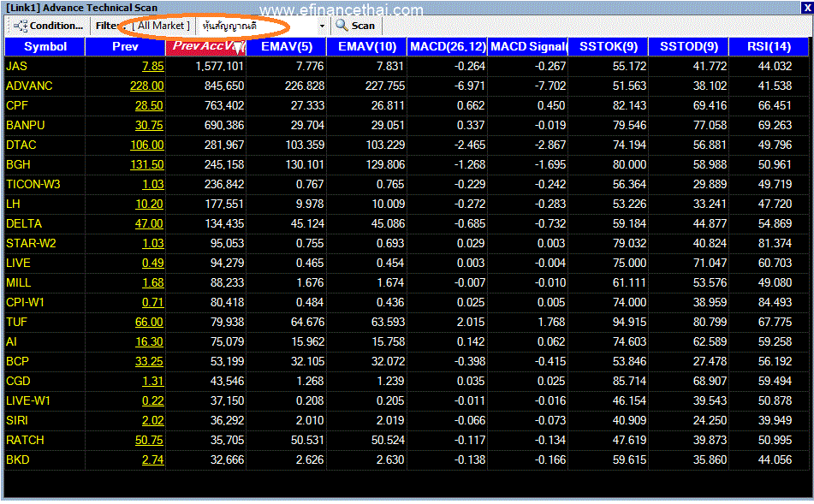
Task: Click TUF SSTOK value 94.915
Action: coord(630,323)
